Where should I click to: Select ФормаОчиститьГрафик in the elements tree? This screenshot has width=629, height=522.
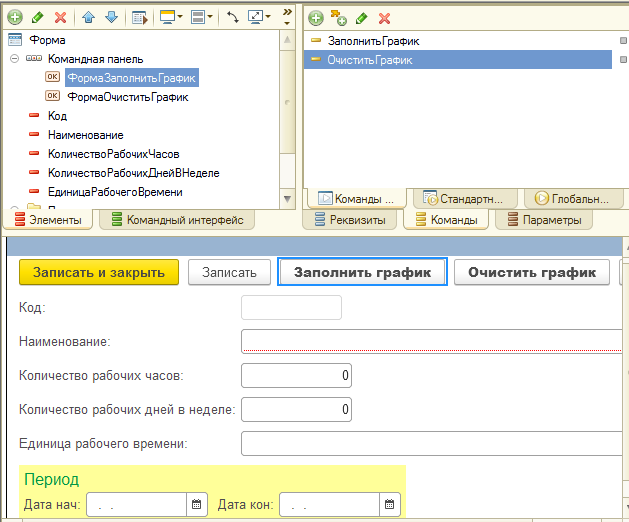pyautogui.click(x=127, y=97)
